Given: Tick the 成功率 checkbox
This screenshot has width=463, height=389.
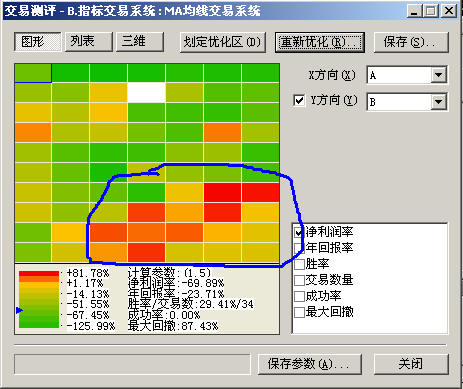Looking at the screenshot, I should [x=299, y=296].
